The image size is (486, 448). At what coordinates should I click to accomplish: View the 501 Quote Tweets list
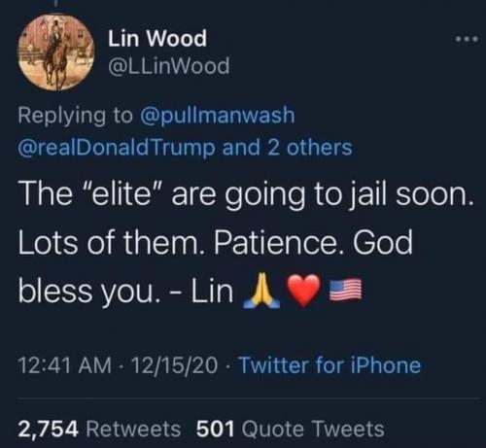click(x=291, y=430)
